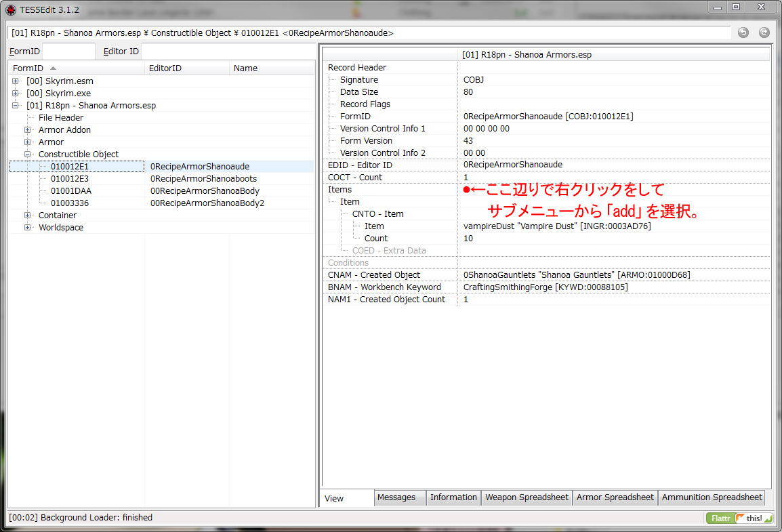The image size is (782, 532).
Task: Expand the [00] Skyrim.esm node
Action: 16,81
